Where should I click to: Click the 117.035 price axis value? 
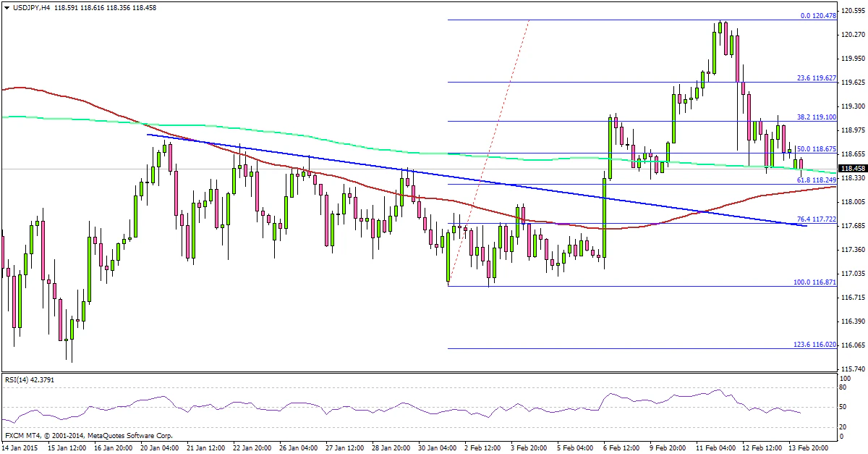click(x=854, y=273)
